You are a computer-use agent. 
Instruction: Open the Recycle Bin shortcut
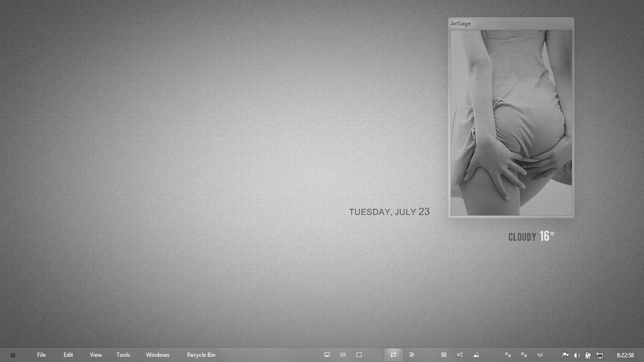click(201, 355)
